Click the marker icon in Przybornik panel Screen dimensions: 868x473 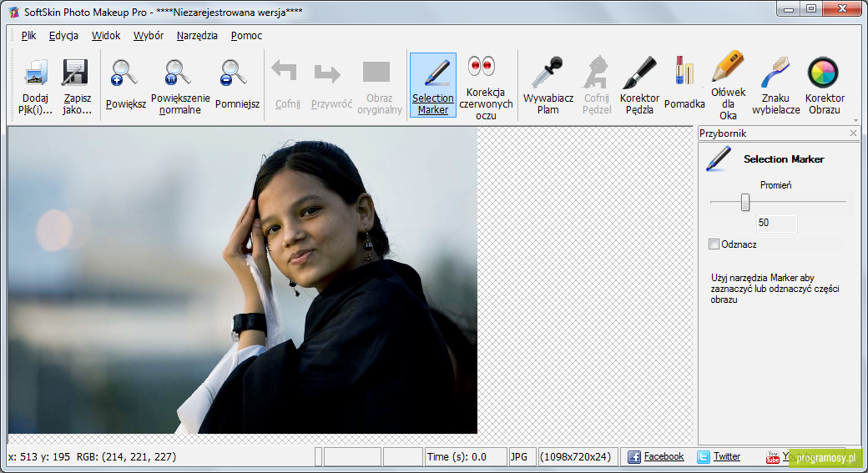coord(719,159)
